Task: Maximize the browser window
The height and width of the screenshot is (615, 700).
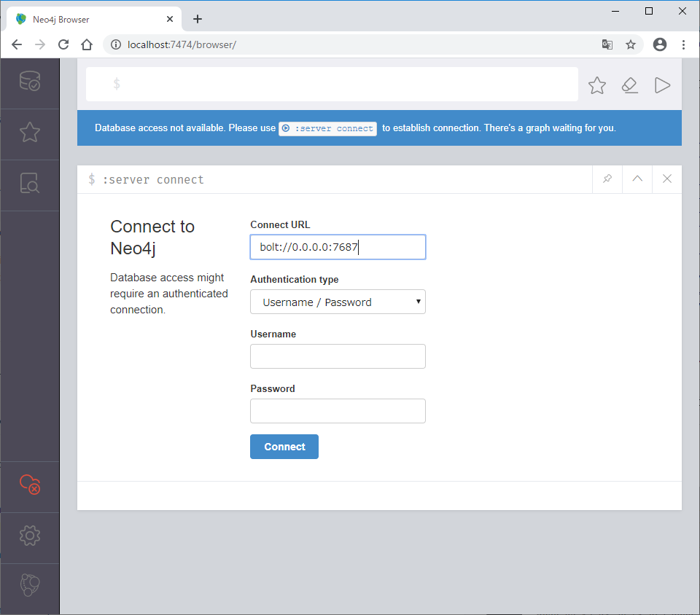Action: 649,11
